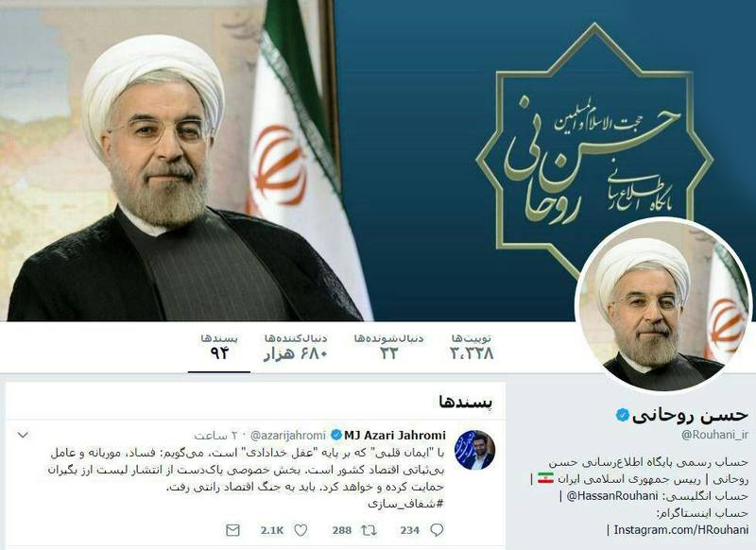Screen dimensions: 756x550
Task: Switch to the پسندها likes tab
Action: tap(219, 348)
